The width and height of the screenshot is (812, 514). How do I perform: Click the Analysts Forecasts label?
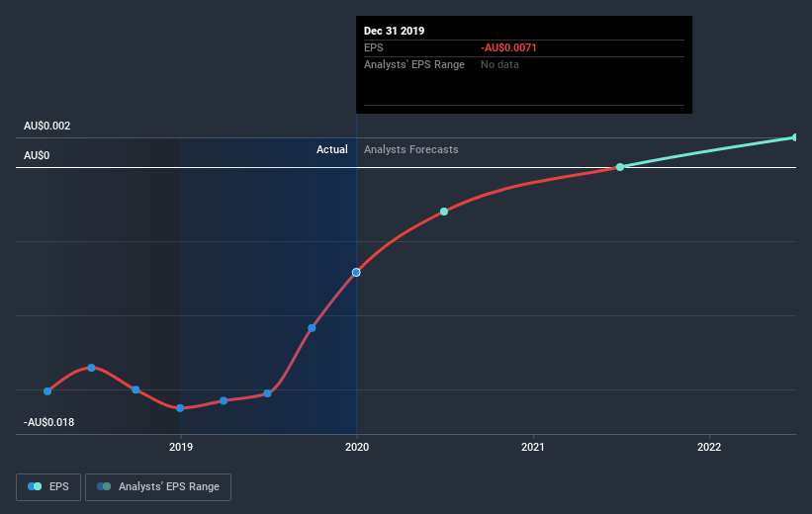coord(411,149)
